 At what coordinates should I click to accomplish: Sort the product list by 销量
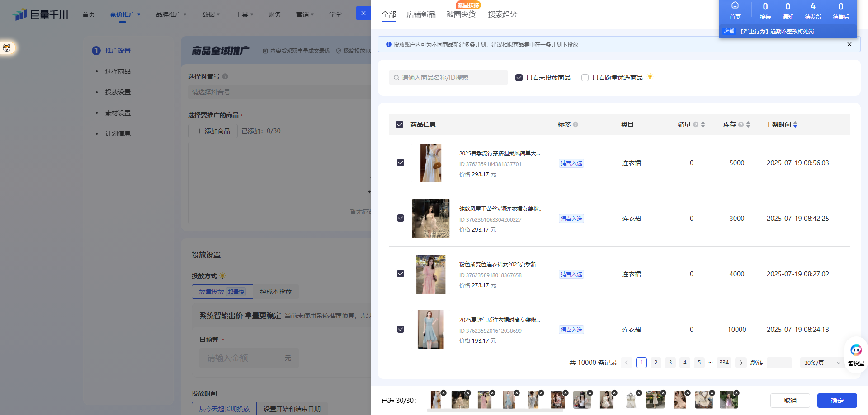pos(703,125)
